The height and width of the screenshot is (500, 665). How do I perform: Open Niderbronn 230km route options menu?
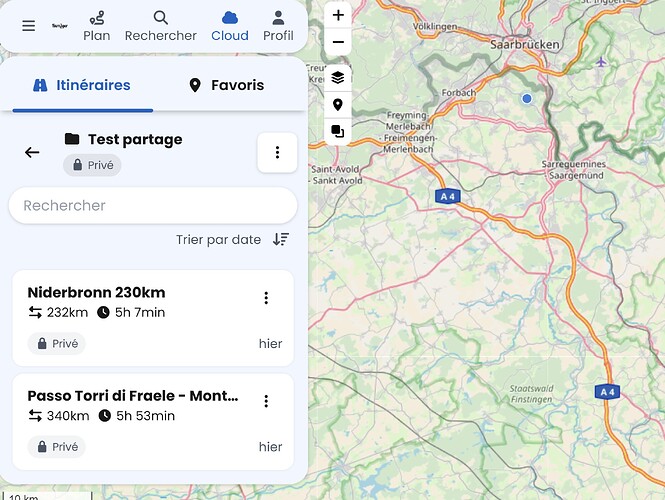pos(266,298)
